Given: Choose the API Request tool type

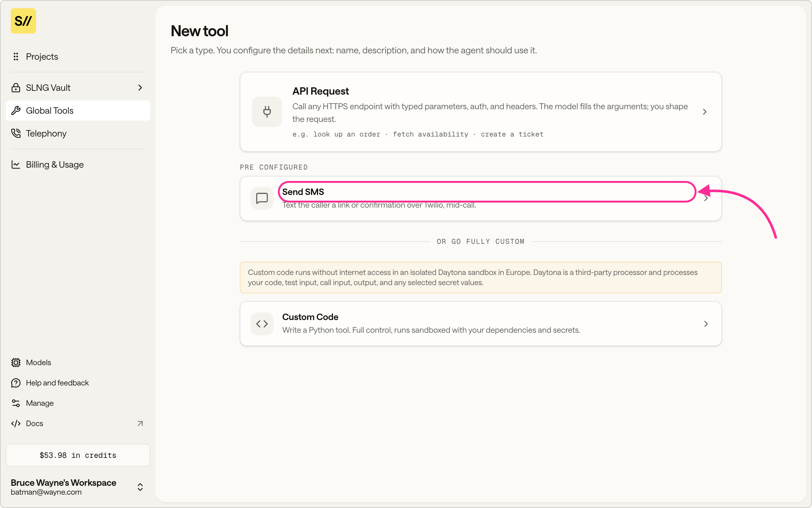Looking at the screenshot, I should (x=481, y=111).
